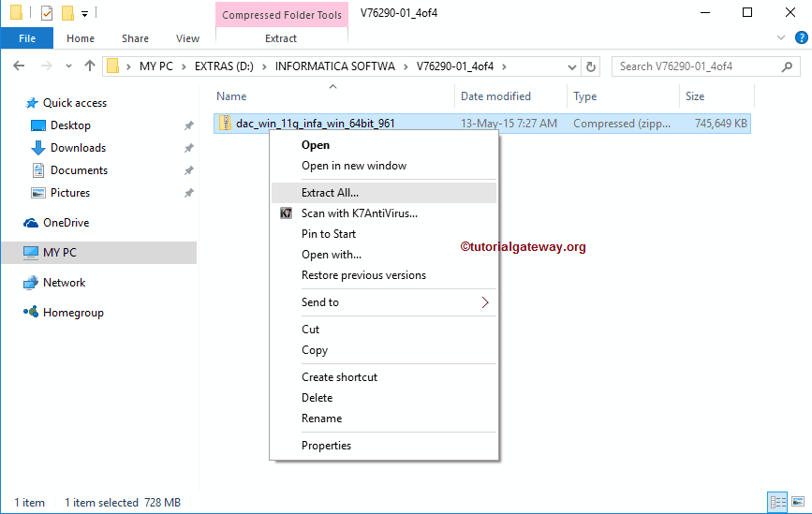This screenshot has width=812, height=514.
Task: Select Quick access in navigation pane
Action: click(x=75, y=103)
